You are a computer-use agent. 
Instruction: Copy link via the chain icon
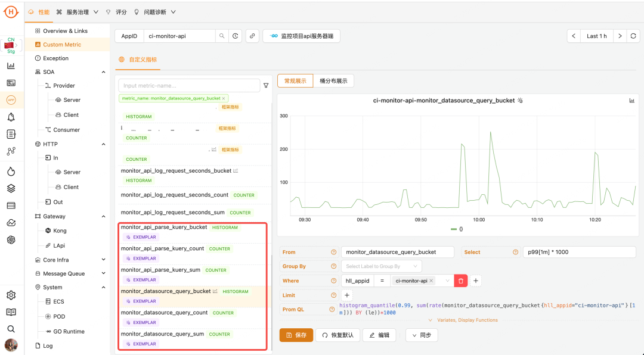252,36
